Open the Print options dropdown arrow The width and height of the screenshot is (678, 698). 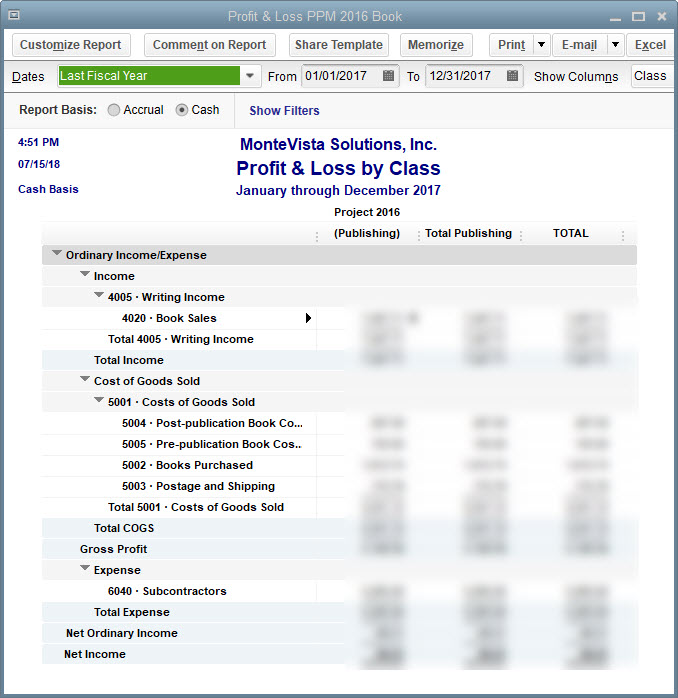coord(541,45)
